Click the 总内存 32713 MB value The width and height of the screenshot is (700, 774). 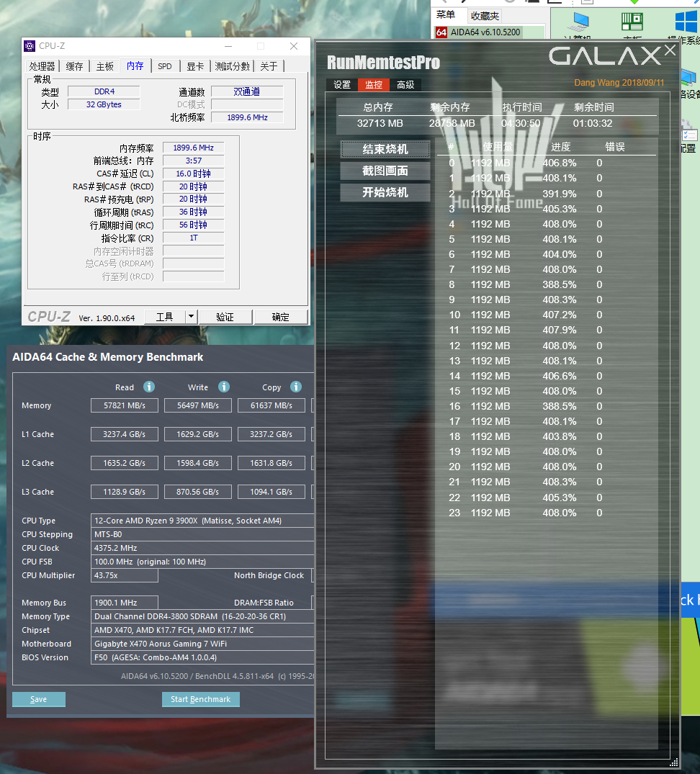380,123
